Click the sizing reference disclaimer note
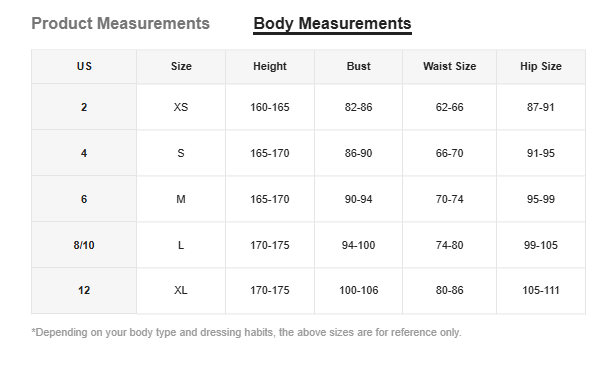The height and width of the screenshot is (367, 614). click(246, 333)
